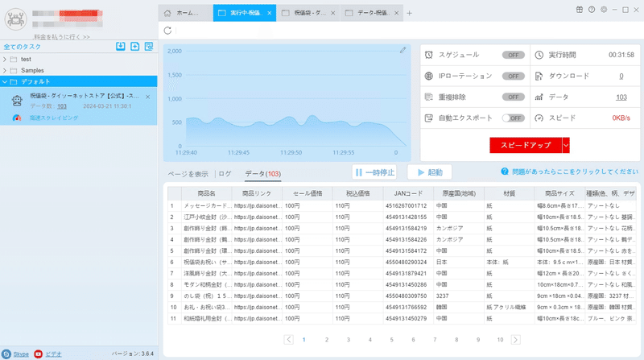Click the blue help circle icon

505,172
